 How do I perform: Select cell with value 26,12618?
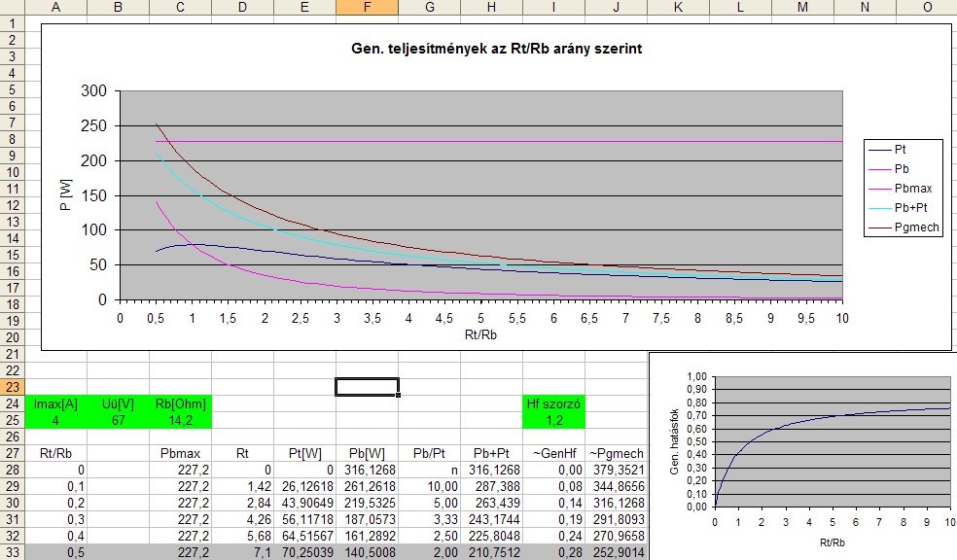(304, 486)
